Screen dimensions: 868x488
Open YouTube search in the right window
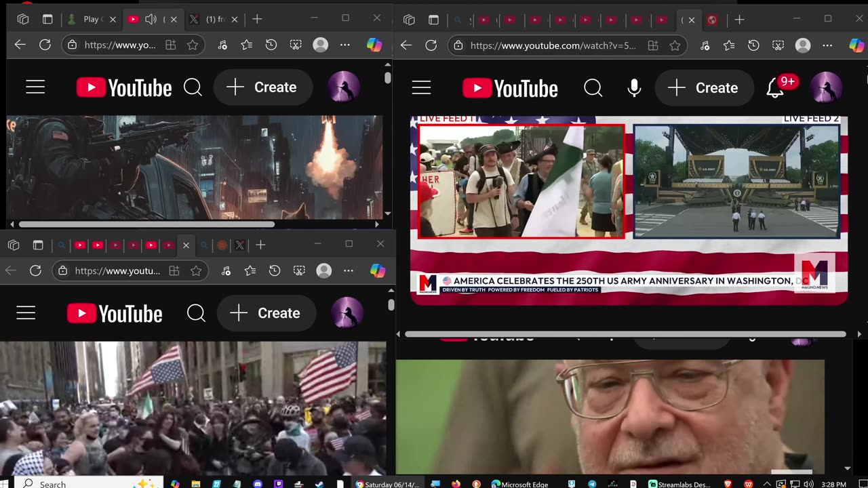(593, 88)
